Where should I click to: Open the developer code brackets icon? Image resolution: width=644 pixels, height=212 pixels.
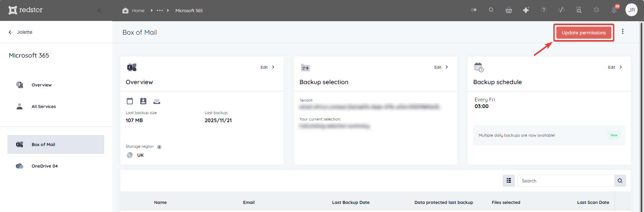click(561, 10)
